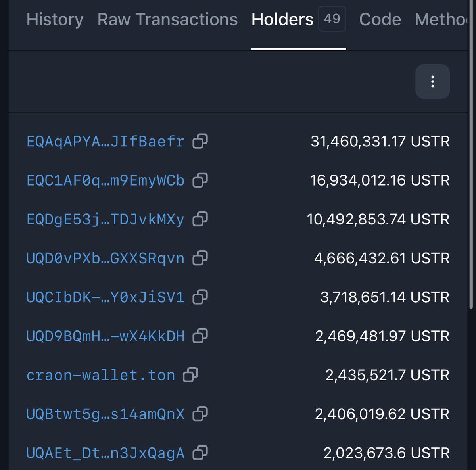The width and height of the screenshot is (476, 470).
Task: Click balance 2,023,673.6 USTR
Action: pos(387,453)
